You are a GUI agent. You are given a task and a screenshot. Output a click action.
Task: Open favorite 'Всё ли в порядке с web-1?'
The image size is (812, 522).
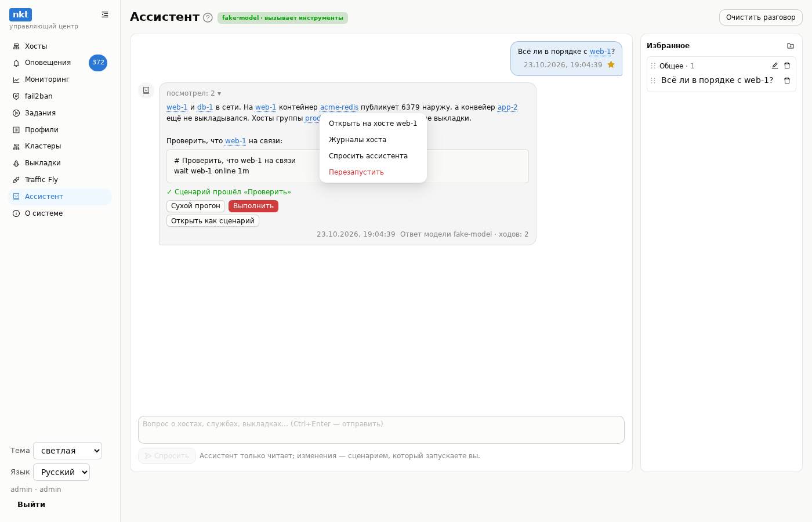[717, 81]
